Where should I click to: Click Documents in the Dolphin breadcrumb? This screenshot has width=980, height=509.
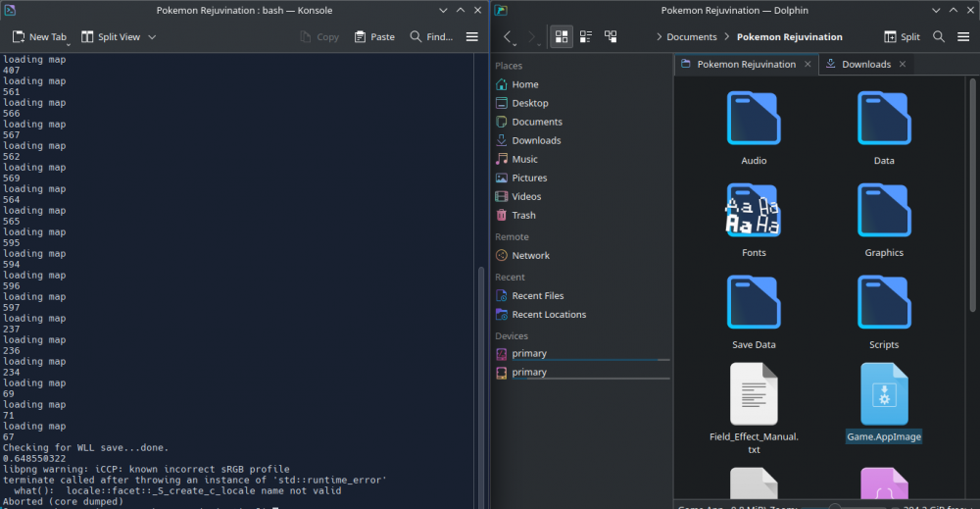tap(691, 37)
